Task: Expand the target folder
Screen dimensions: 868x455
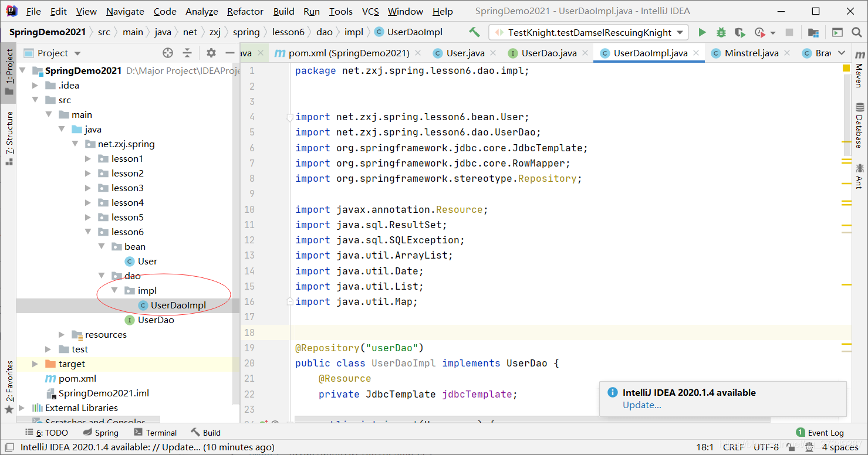Action: 35,364
